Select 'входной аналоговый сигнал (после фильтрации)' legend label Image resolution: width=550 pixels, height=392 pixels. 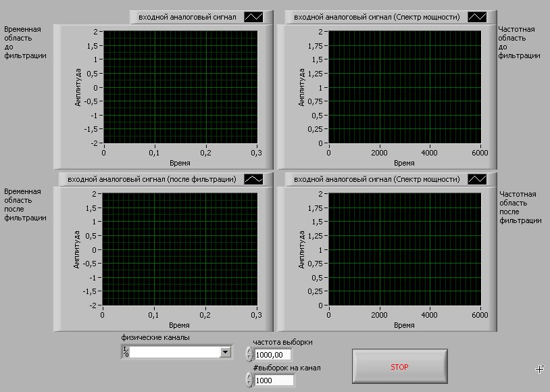click(x=152, y=179)
